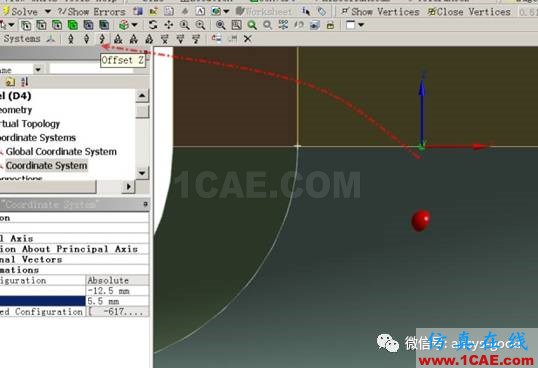Image resolution: width=538 pixels, height=368 pixels.
Task: Click the tag icon left of Show Vertices
Action: (x=321, y=12)
